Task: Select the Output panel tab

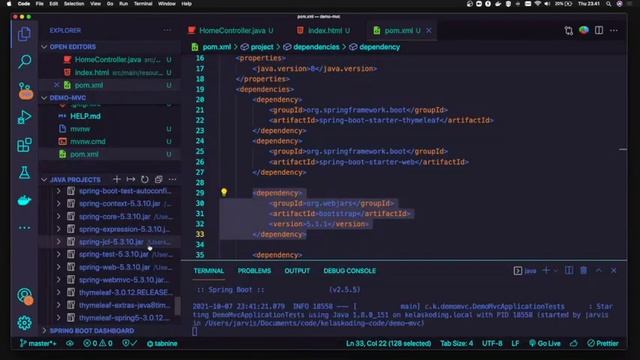Action: tap(297, 271)
